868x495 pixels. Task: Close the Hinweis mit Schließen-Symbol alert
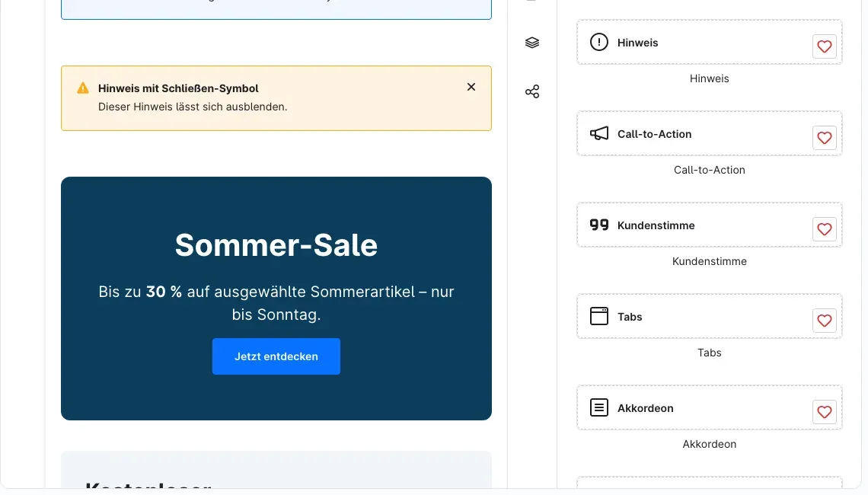click(471, 87)
